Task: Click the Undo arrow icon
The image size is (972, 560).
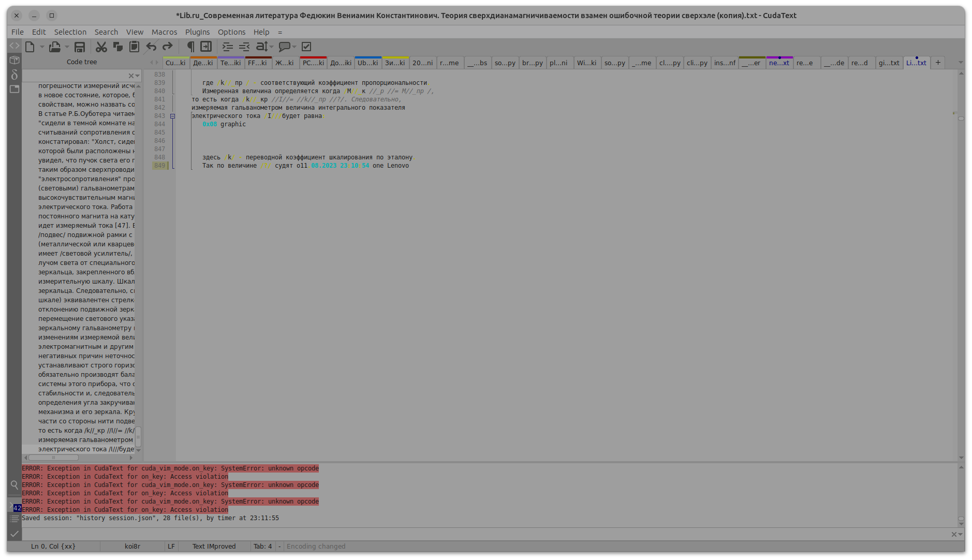Action: click(x=151, y=47)
